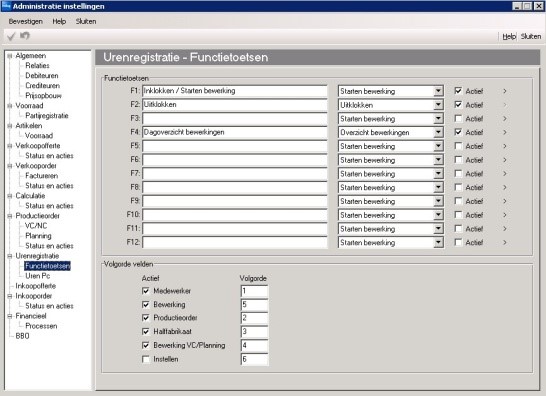Select Factureren in the tree

41,176
